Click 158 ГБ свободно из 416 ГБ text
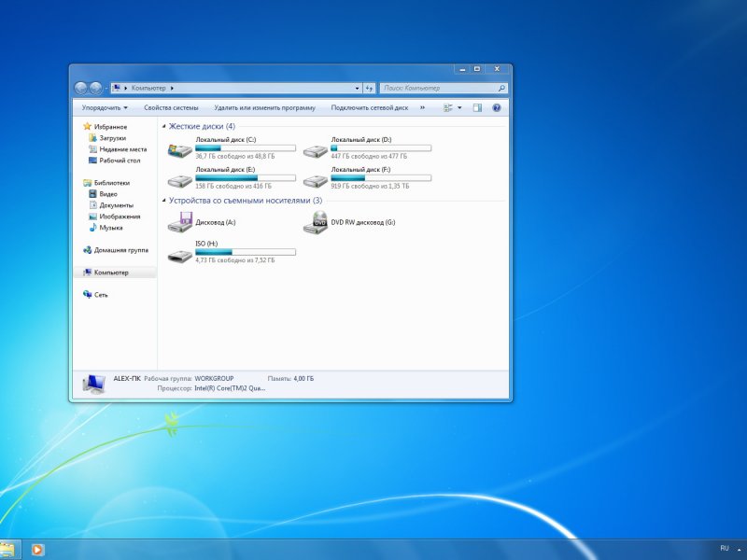The height and width of the screenshot is (560, 747). 233,186
